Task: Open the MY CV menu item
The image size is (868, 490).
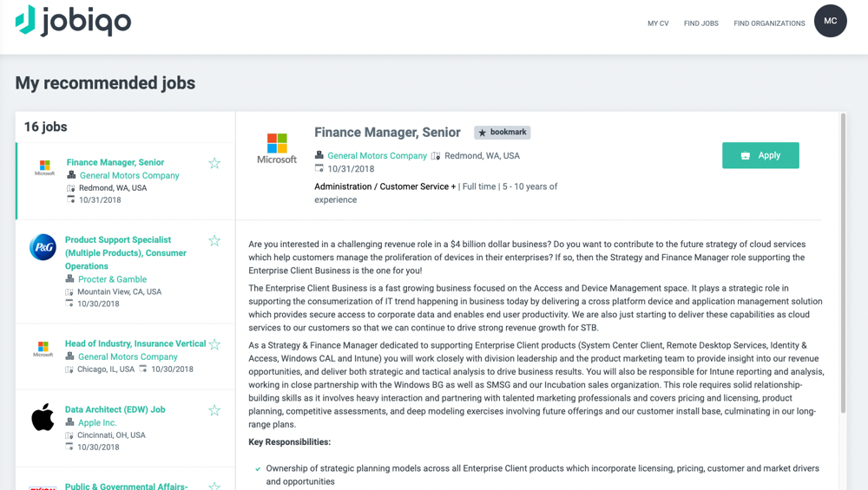Action: (658, 23)
